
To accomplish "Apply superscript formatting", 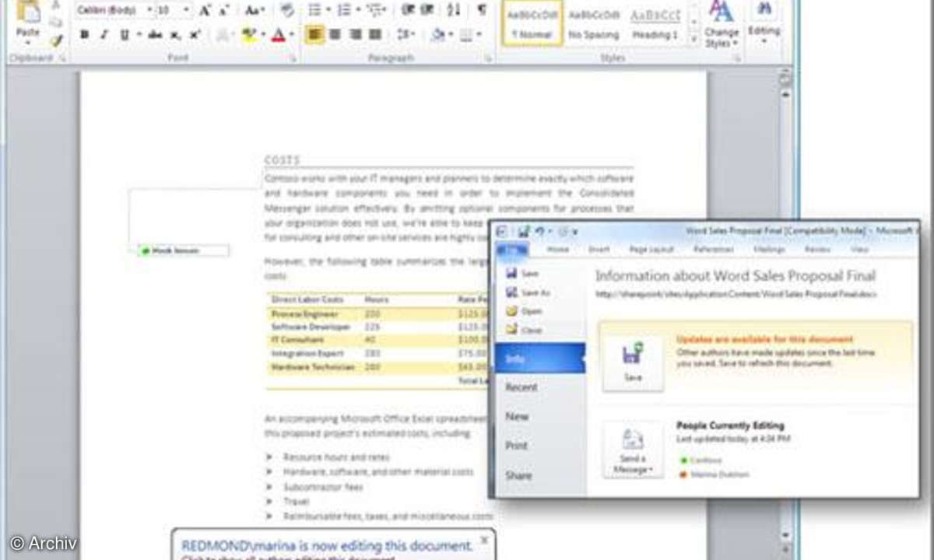I will (x=195, y=35).
